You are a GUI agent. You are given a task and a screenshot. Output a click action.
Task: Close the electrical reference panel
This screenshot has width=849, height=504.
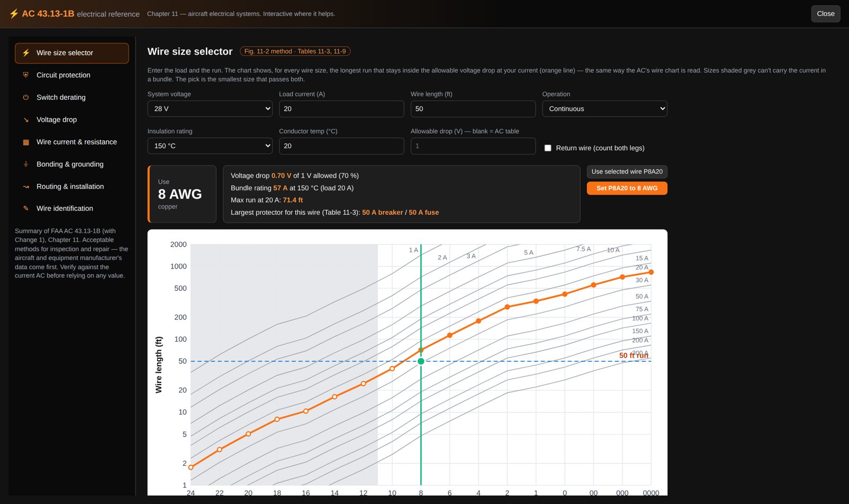826,14
